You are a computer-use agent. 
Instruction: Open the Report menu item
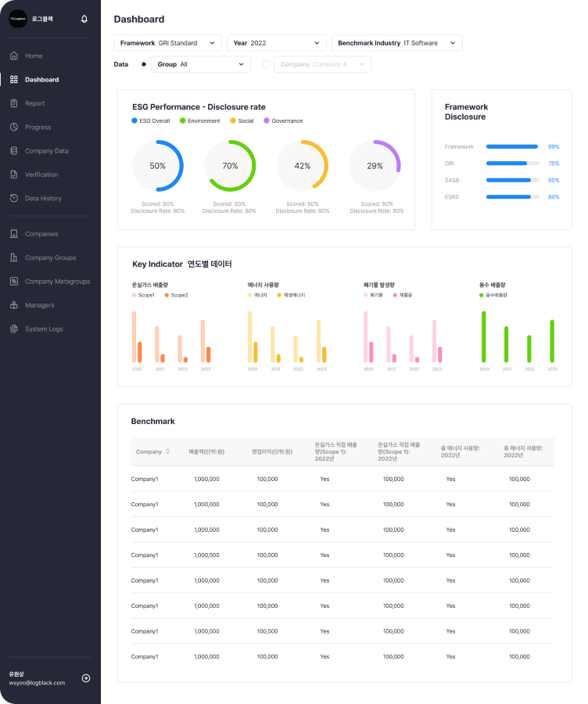(35, 103)
